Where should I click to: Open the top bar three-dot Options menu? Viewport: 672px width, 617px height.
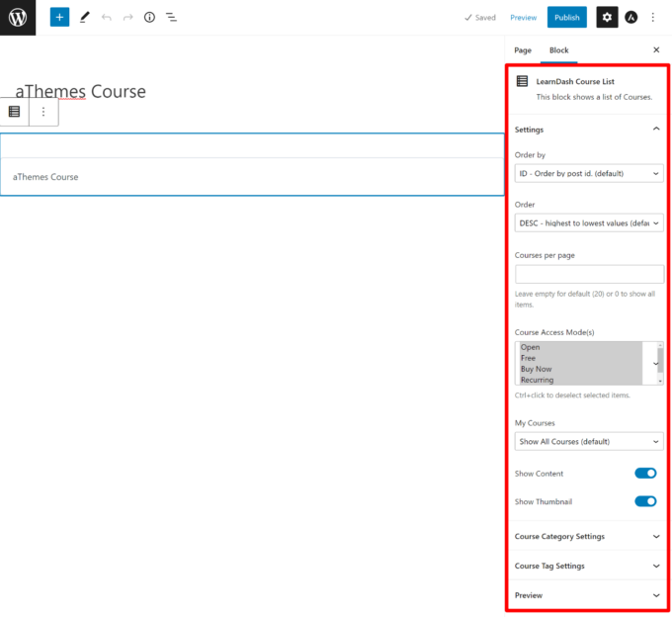coord(652,17)
